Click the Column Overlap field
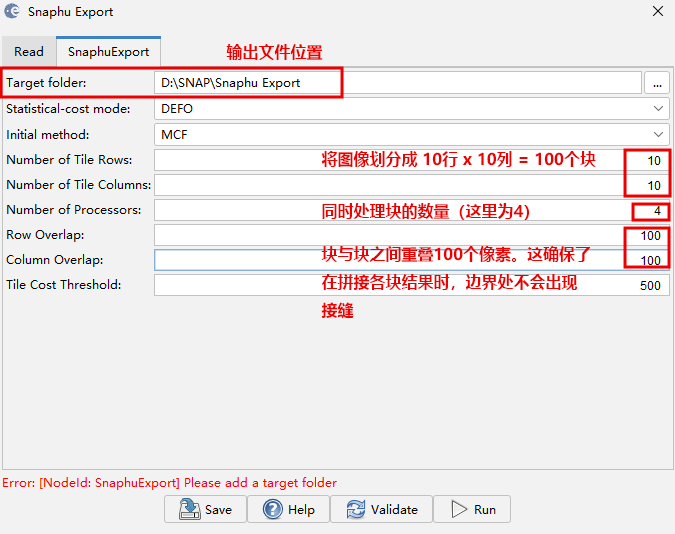Image resolution: width=675 pixels, height=534 pixels. (412, 260)
